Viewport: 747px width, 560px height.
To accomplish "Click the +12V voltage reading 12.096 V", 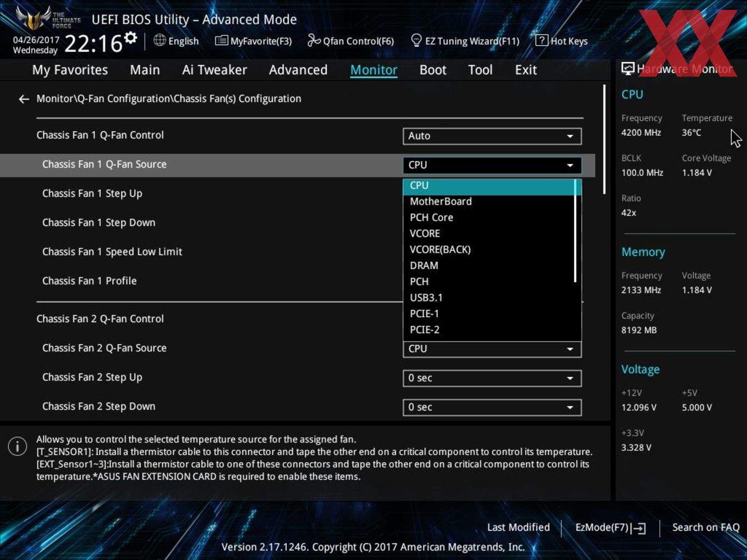I will pos(639,407).
